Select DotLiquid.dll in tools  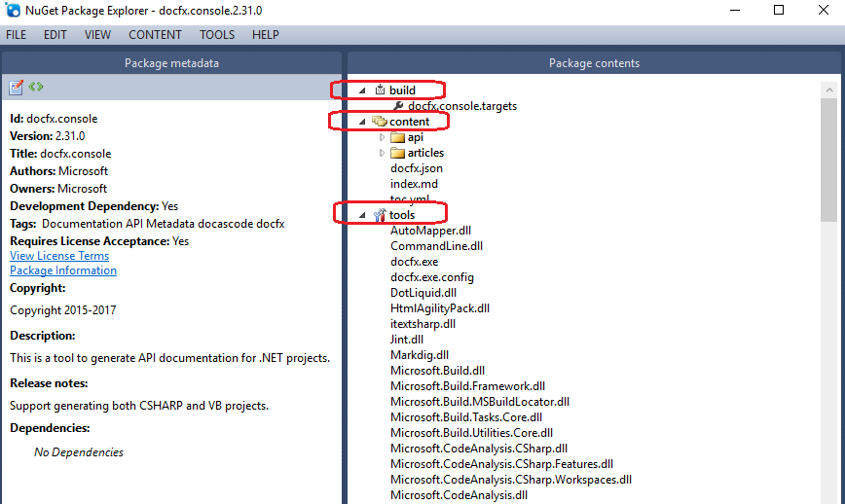pos(423,293)
